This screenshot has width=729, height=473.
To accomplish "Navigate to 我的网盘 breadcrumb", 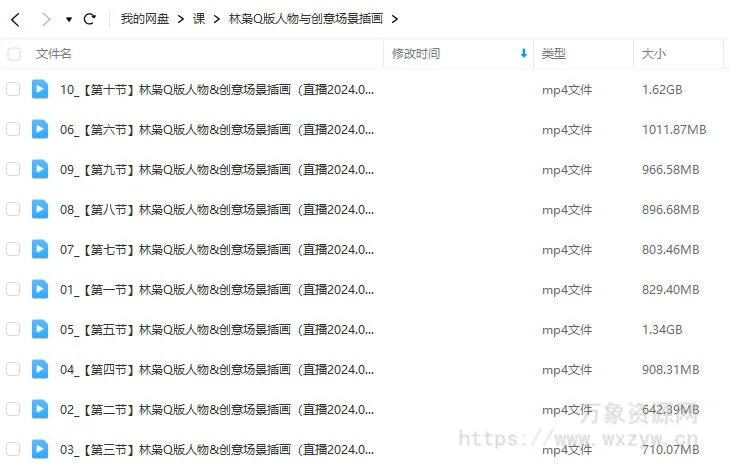I will click(x=145, y=19).
